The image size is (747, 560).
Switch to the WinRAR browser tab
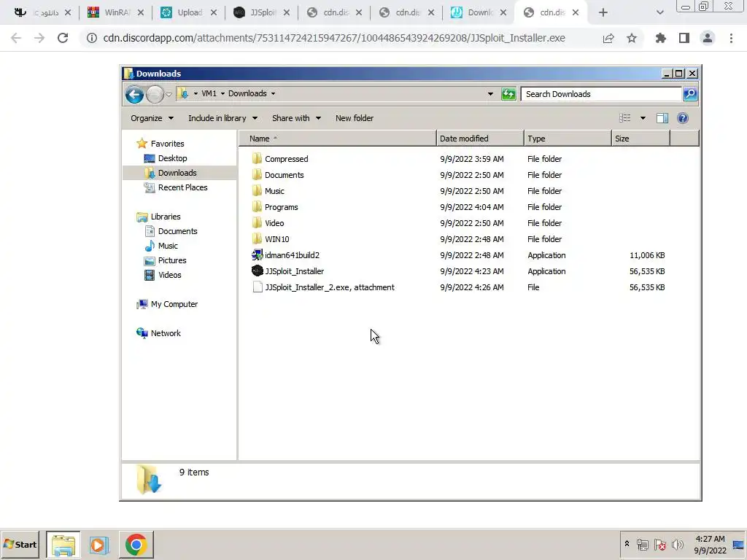click(116, 12)
